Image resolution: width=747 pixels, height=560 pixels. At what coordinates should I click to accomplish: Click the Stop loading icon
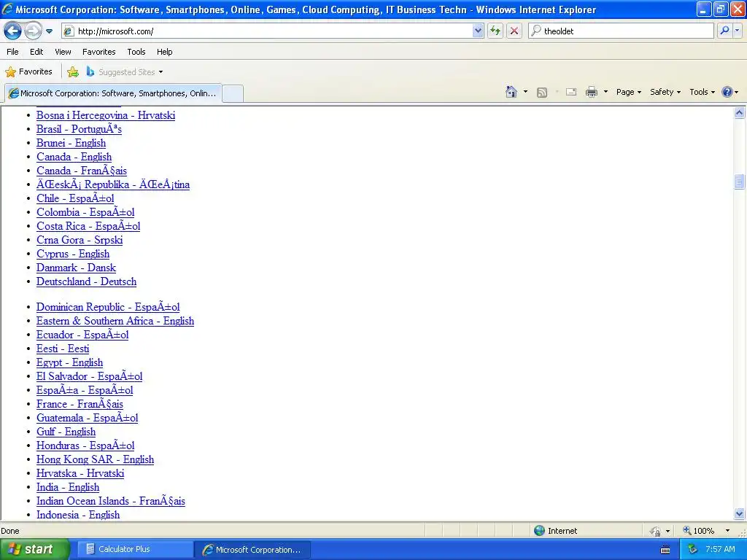click(514, 31)
